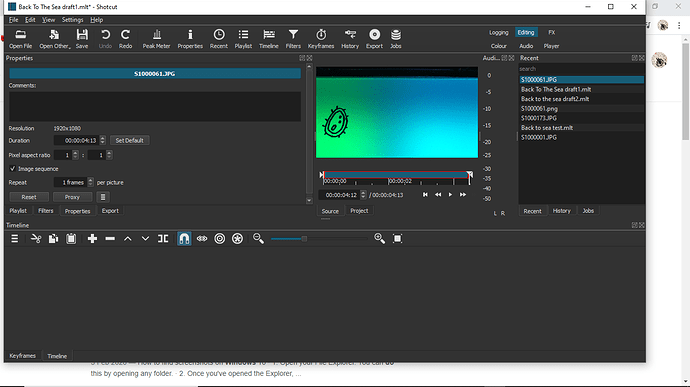Skip to the start of clip
Screen dimensions: 690x387
click(425, 195)
